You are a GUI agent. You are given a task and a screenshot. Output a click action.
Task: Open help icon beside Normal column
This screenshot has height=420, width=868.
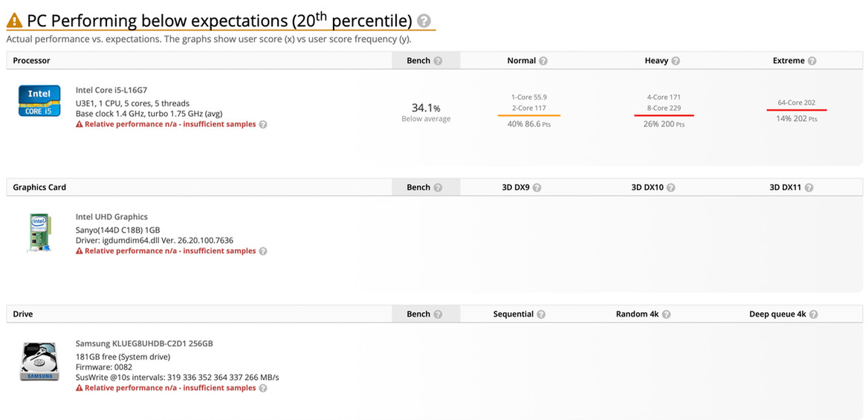pos(543,61)
